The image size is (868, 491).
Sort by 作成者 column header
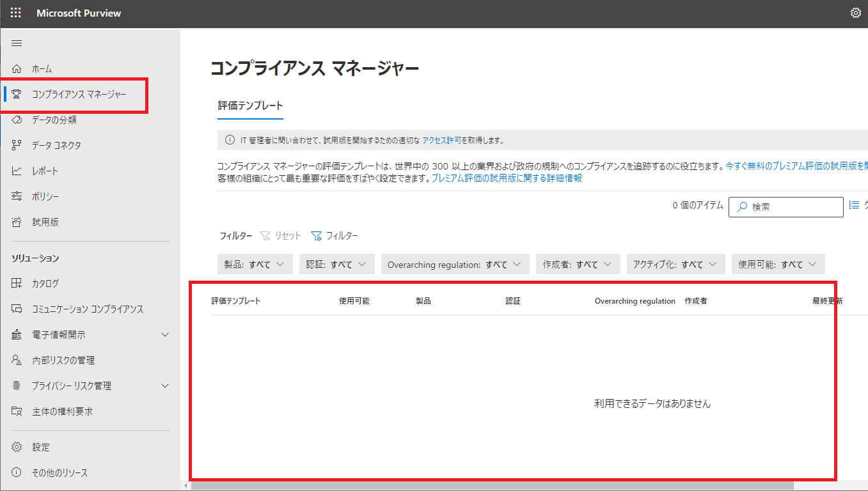696,301
